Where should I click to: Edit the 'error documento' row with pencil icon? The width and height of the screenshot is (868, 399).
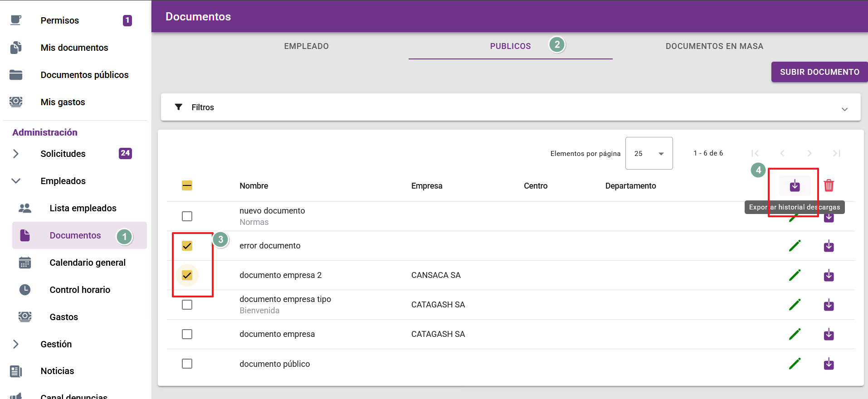[795, 246]
